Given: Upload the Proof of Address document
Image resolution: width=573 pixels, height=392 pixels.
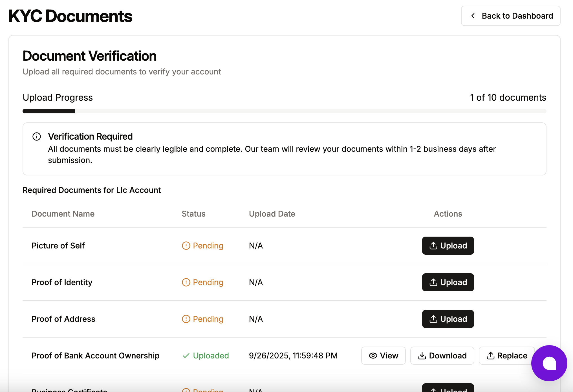Looking at the screenshot, I should coord(448,319).
